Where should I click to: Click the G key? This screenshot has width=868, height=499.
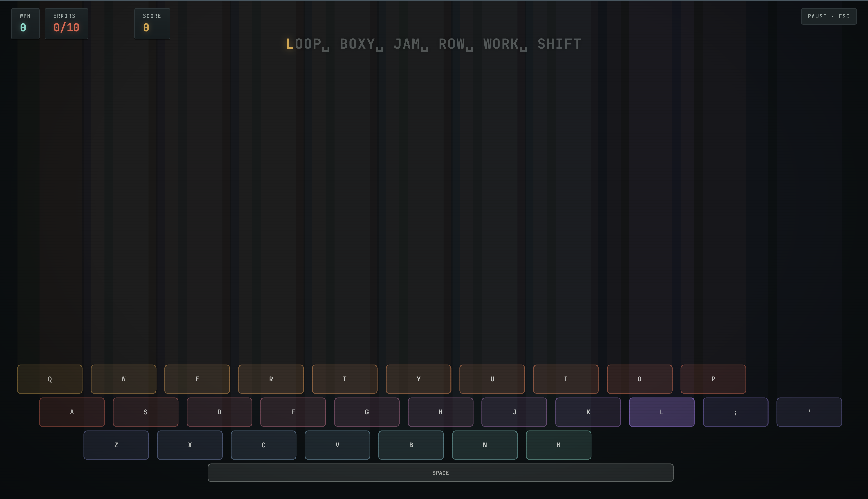click(x=367, y=412)
